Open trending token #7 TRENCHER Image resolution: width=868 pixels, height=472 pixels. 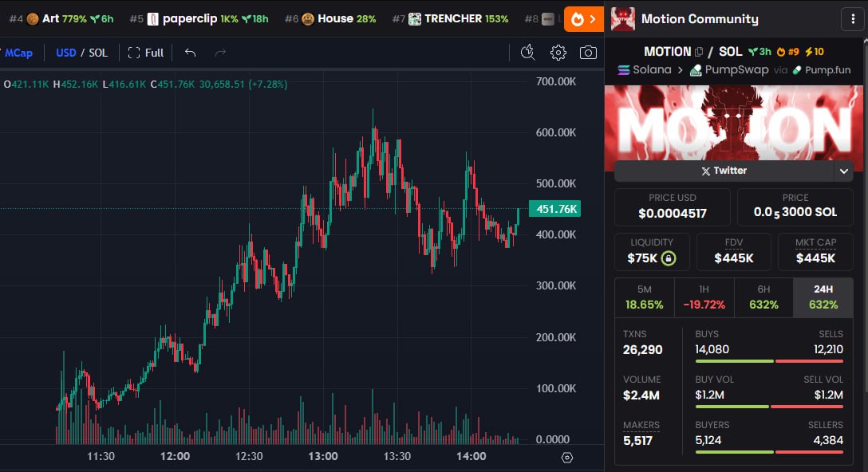pyautogui.click(x=450, y=19)
